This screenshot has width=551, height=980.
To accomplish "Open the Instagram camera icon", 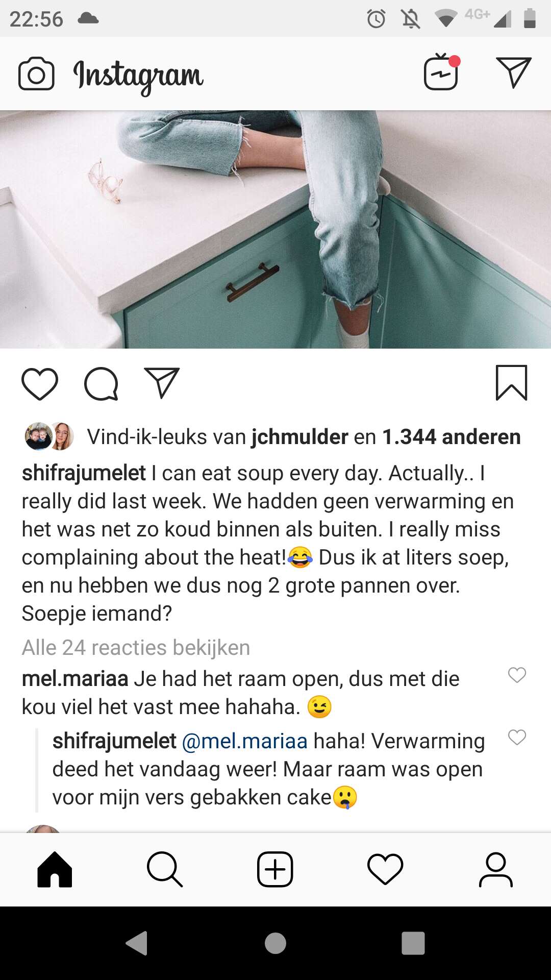I will pyautogui.click(x=36, y=75).
